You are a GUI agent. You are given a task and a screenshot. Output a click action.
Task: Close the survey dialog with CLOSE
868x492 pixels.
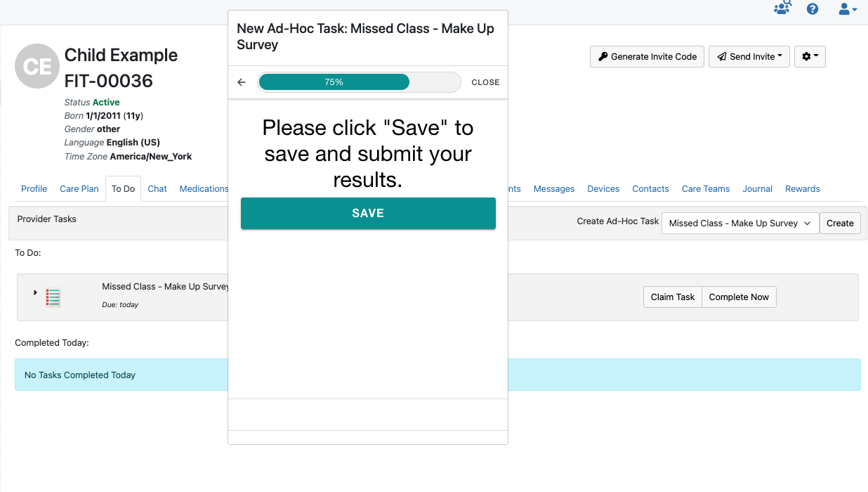point(485,82)
